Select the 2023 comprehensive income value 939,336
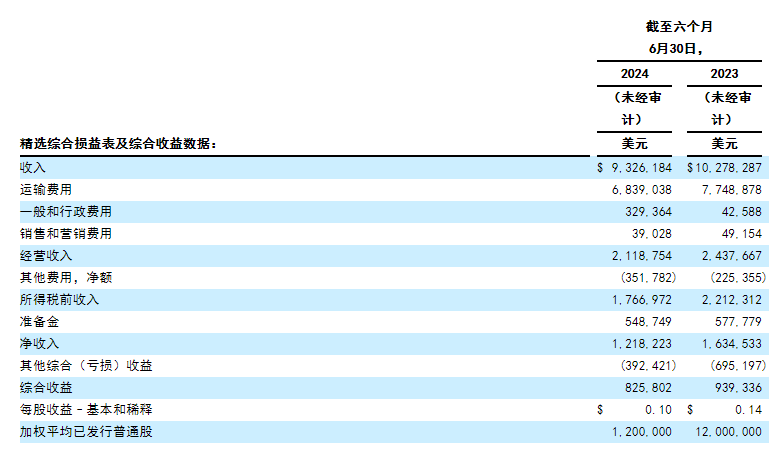Screen dimensions: 782x452 click(735, 387)
